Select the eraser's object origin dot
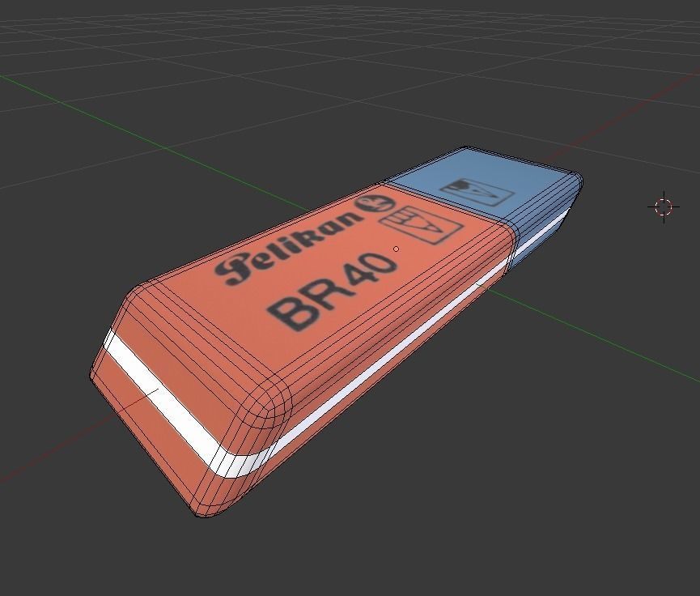The width and height of the screenshot is (700, 596). [x=396, y=249]
